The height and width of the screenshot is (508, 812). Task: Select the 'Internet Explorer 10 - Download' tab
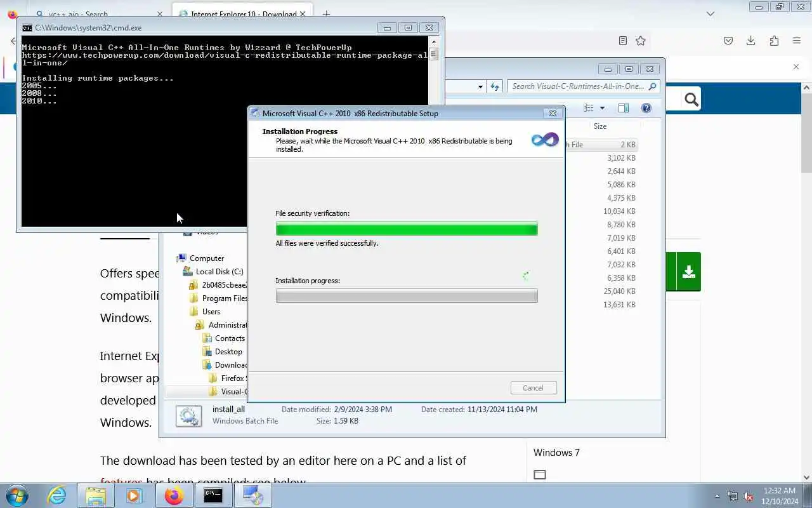[x=243, y=14]
